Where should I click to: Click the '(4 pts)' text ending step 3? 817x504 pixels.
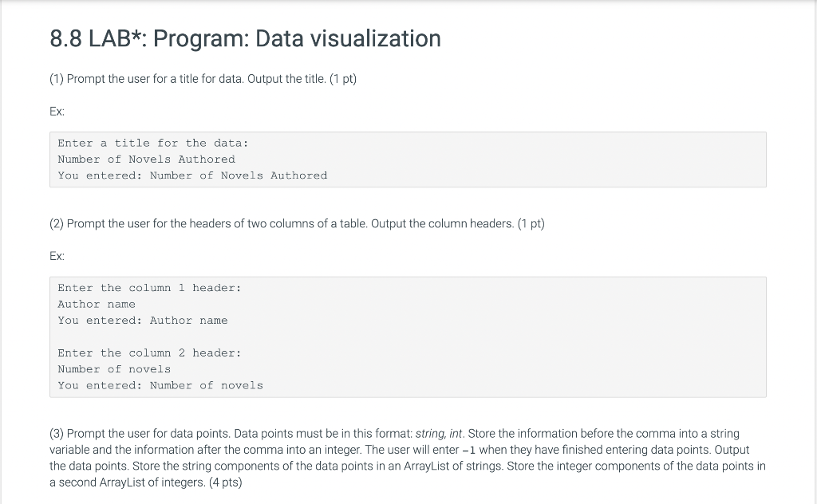click(226, 482)
